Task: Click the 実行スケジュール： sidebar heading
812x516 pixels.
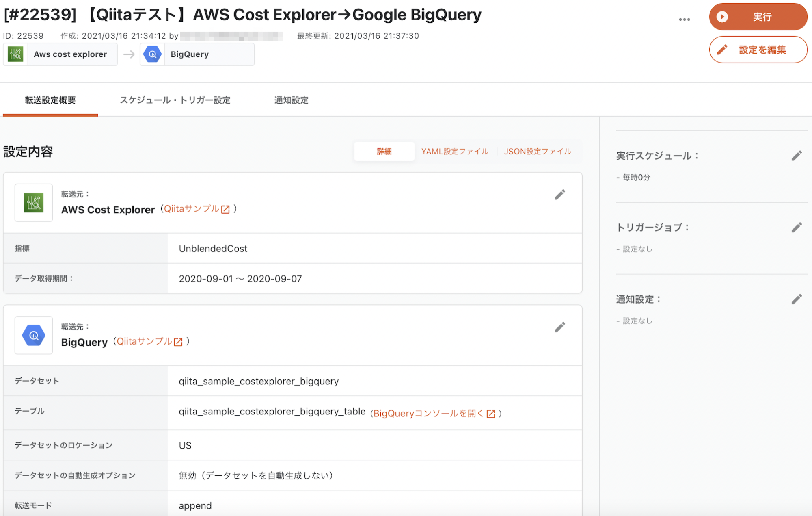Action: tap(657, 156)
